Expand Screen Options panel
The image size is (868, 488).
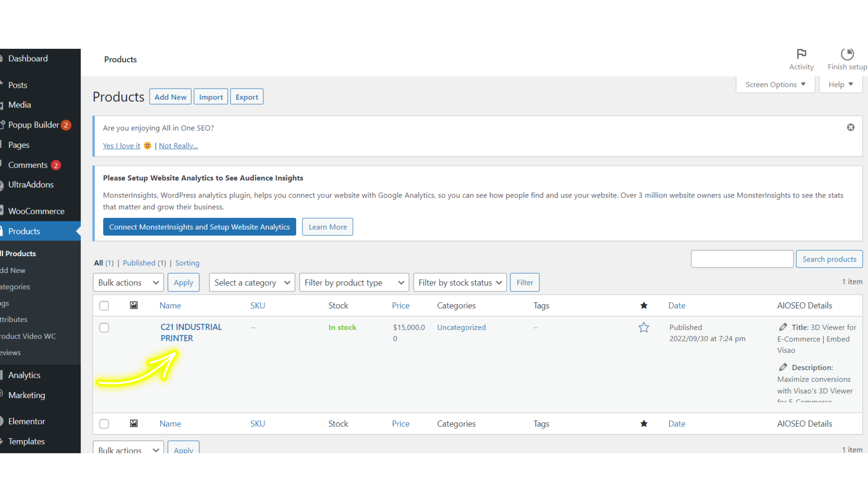775,84
